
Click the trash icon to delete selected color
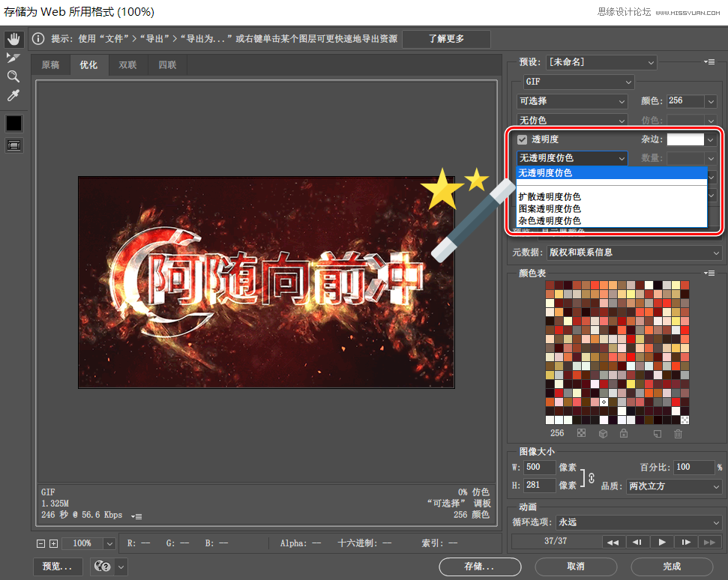[x=678, y=433]
